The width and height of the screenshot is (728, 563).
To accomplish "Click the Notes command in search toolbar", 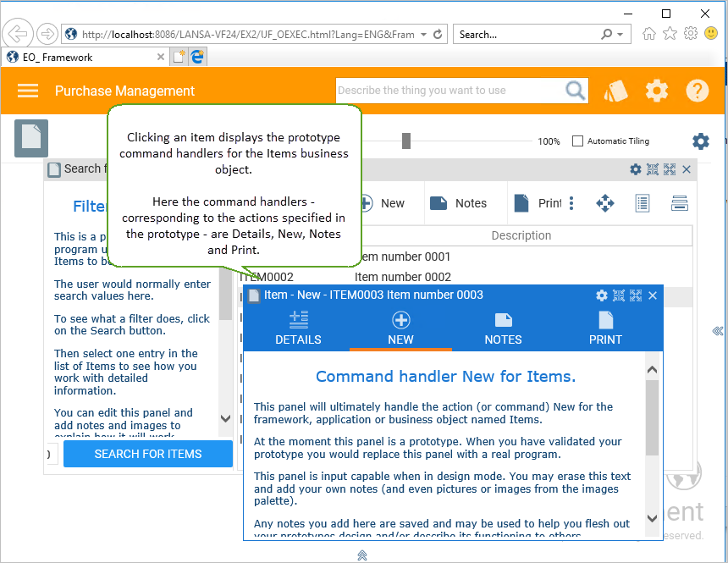I will point(458,203).
